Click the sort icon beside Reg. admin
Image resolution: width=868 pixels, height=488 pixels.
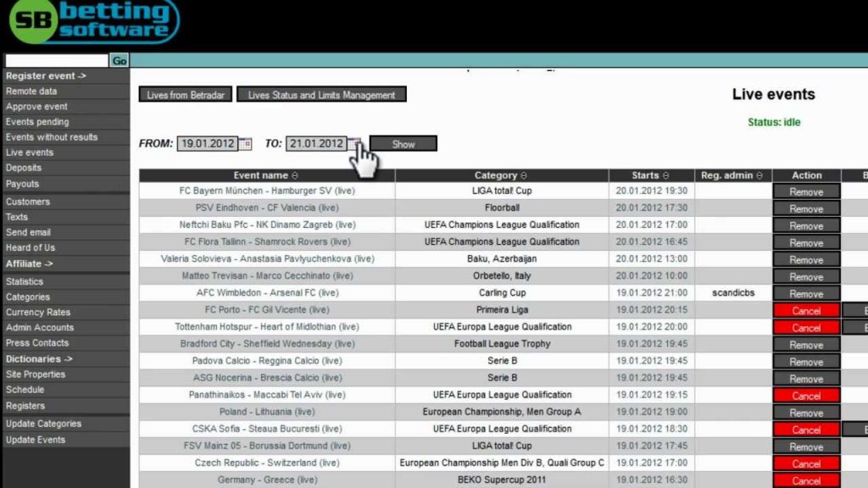click(759, 176)
